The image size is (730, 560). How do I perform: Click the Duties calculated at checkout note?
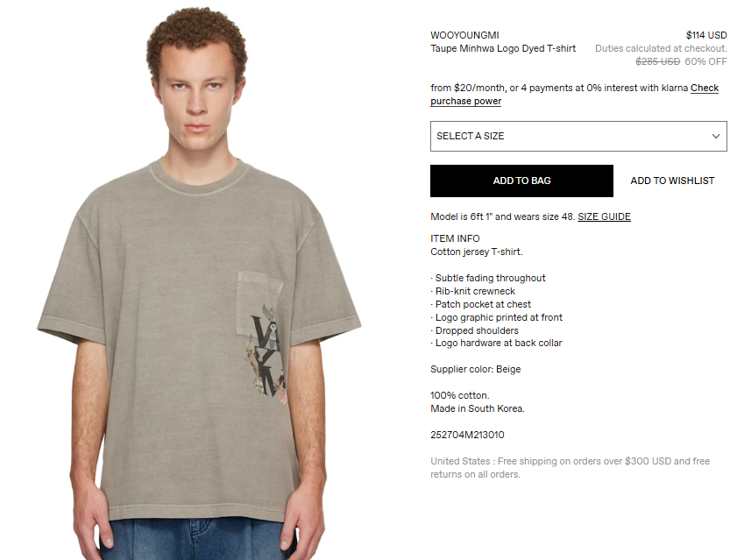tap(661, 48)
